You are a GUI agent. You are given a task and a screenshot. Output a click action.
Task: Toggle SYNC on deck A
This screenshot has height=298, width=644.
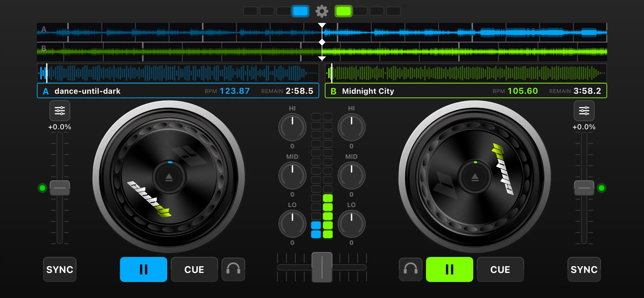[x=60, y=269]
